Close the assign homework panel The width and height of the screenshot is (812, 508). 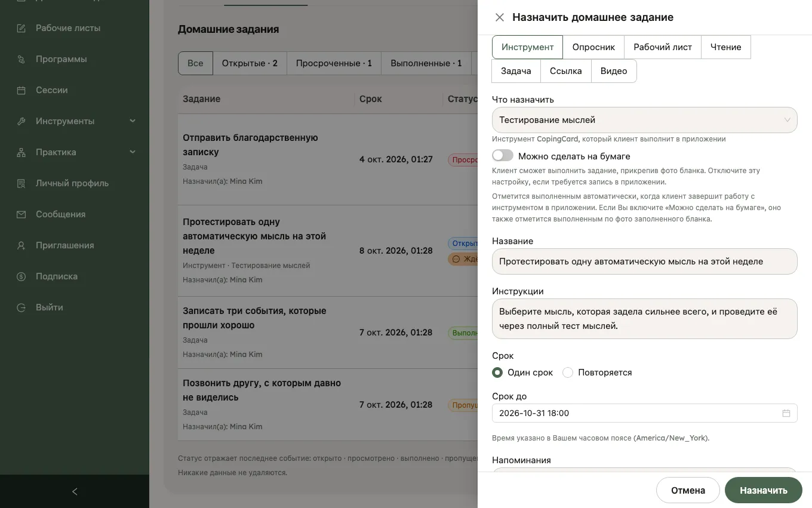pyautogui.click(x=500, y=17)
